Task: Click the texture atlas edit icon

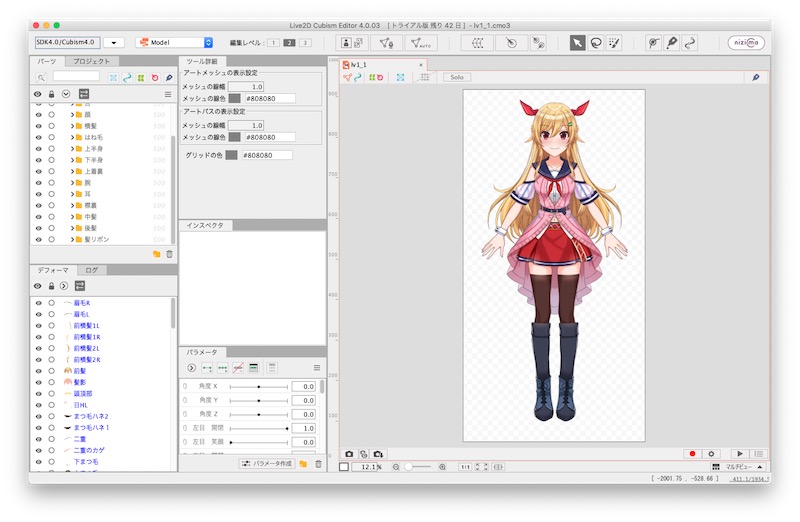Action: click(x=352, y=43)
